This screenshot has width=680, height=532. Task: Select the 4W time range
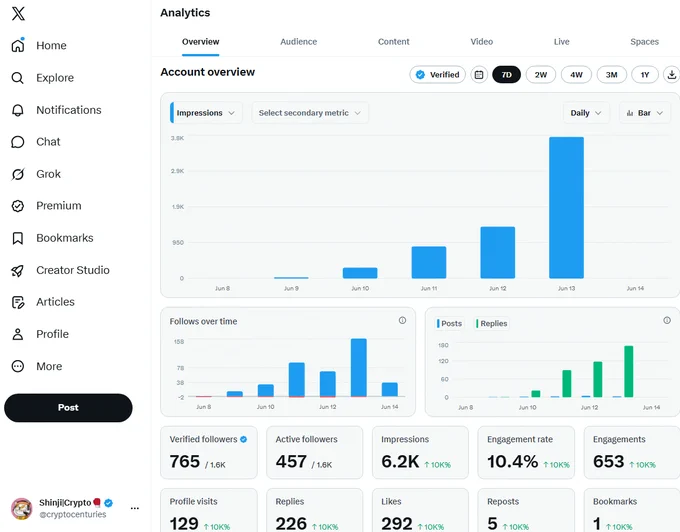pos(576,75)
